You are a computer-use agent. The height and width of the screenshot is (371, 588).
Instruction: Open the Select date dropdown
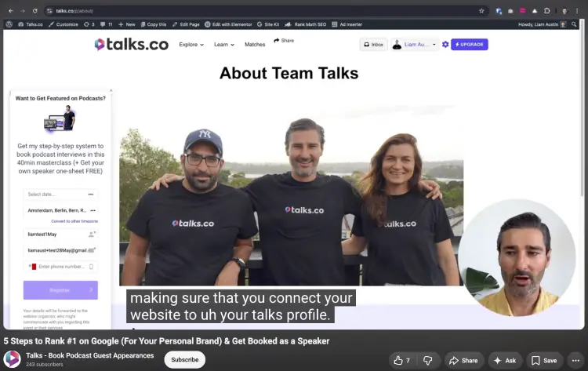click(x=60, y=195)
